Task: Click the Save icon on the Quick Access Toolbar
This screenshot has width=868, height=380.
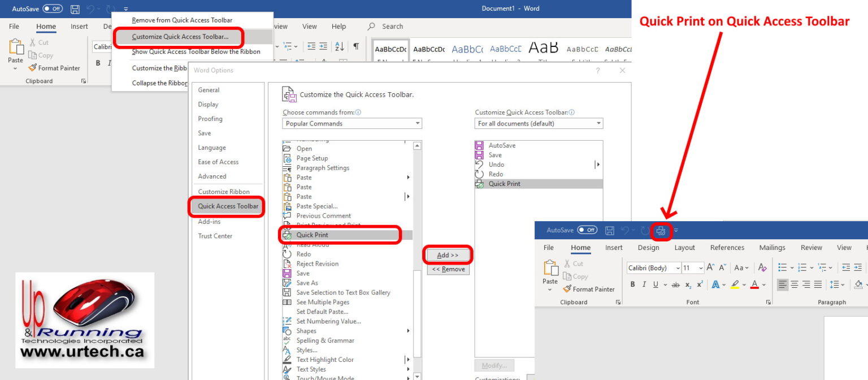Action: point(75,8)
